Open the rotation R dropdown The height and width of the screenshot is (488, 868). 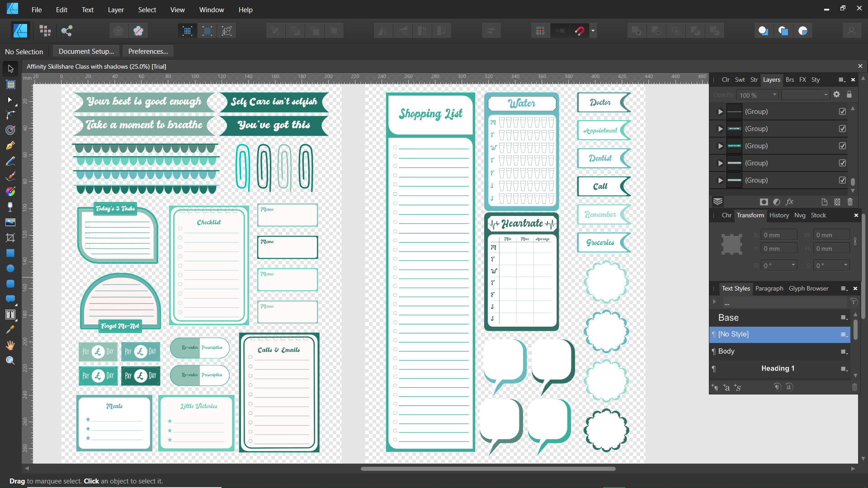[x=793, y=265]
